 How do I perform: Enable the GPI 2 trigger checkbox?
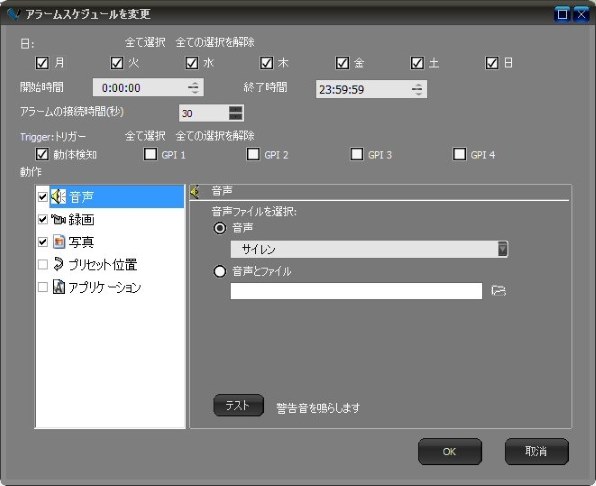pos(253,154)
